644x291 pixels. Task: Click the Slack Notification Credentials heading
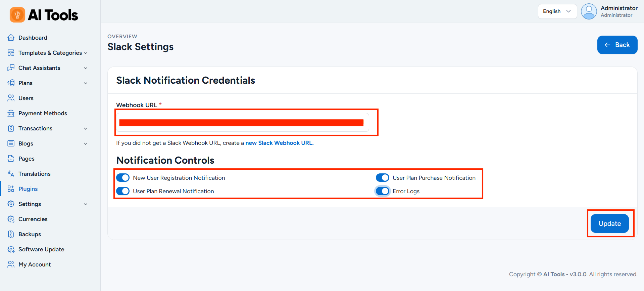[186, 80]
